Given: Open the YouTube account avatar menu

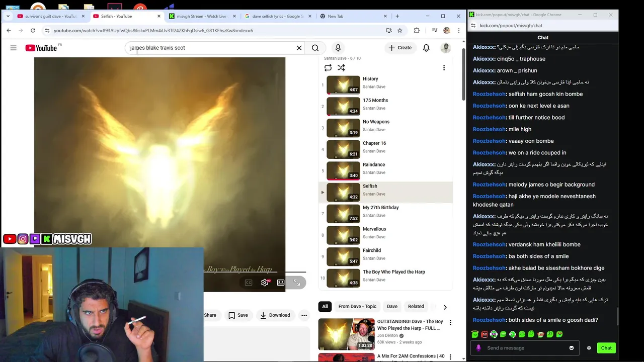Looking at the screenshot, I should 446,48.
